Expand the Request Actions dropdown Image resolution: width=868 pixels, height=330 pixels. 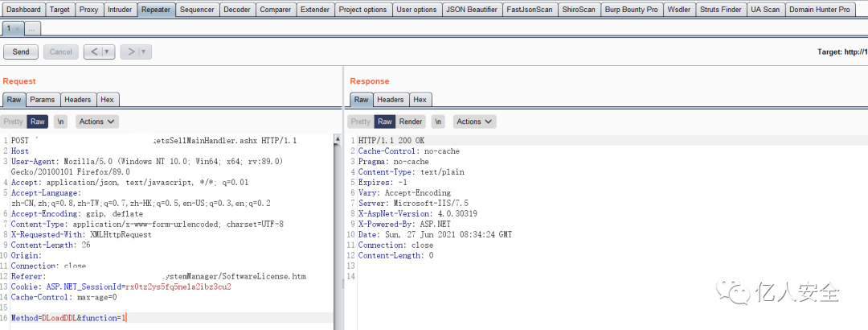point(97,122)
